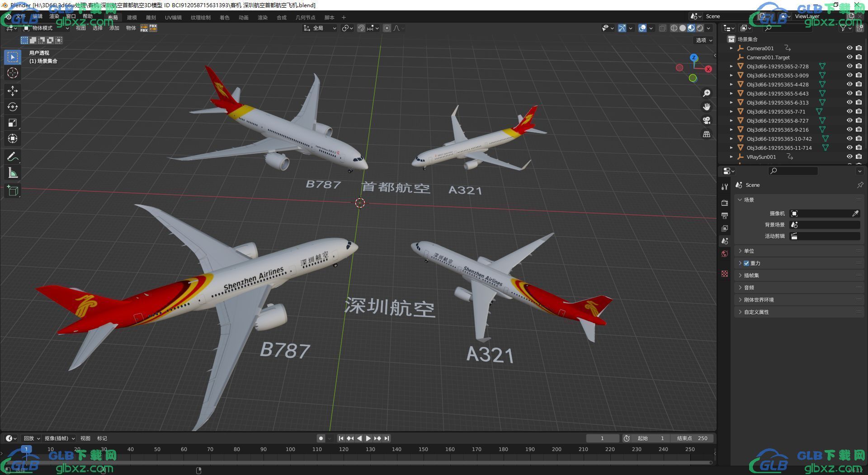Activate the 3D Cursor tool
The width and height of the screenshot is (868, 475).
(13, 73)
